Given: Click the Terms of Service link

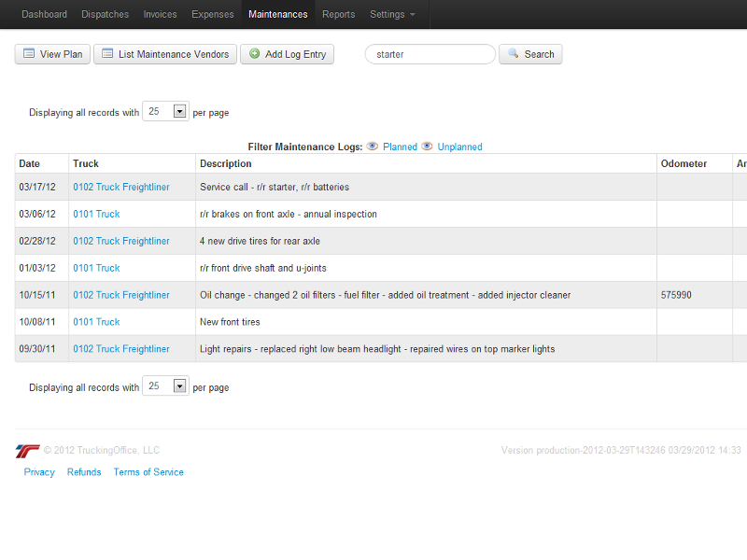Looking at the screenshot, I should (148, 472).
